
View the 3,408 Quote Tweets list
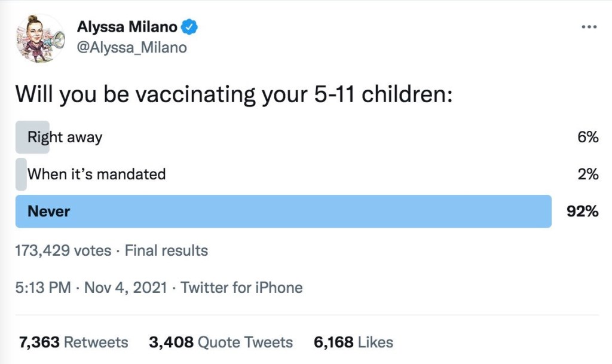tap(221, 342)
